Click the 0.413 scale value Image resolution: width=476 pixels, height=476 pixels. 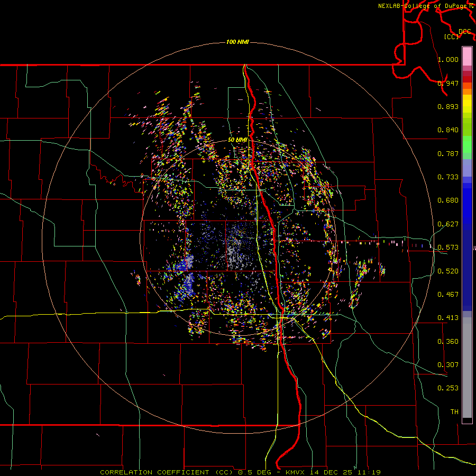tap(448, 318)
